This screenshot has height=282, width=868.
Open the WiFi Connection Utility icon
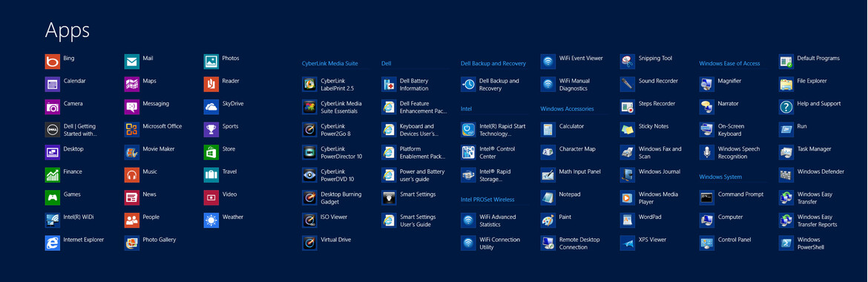coord(468,243)
